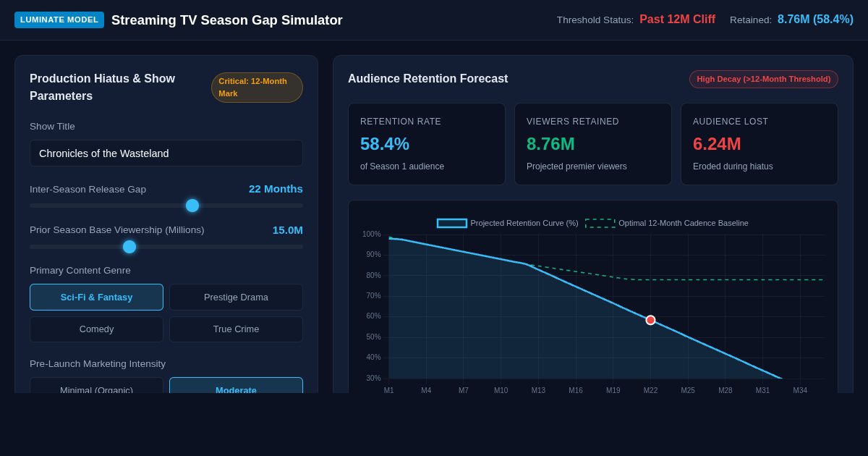
Task: Toggle Projected Retention Curve legend swatch
Action: 452,223
